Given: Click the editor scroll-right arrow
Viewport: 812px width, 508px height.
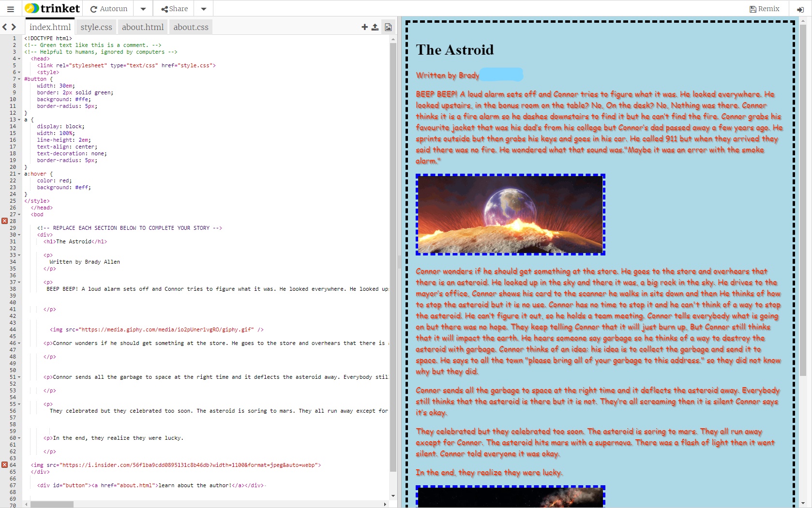Looking at the screenshot, I should tap(385, 505).
